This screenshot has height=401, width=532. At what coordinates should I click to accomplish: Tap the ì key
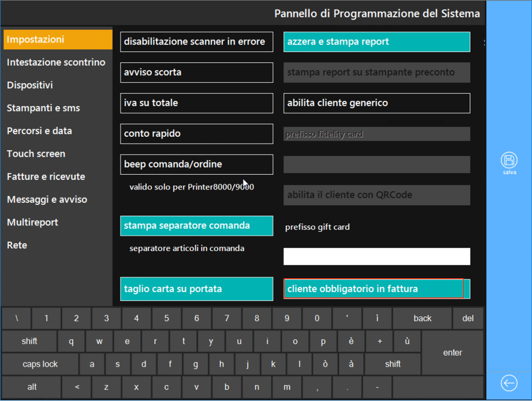pyautogui.click(x=377, y=318)
